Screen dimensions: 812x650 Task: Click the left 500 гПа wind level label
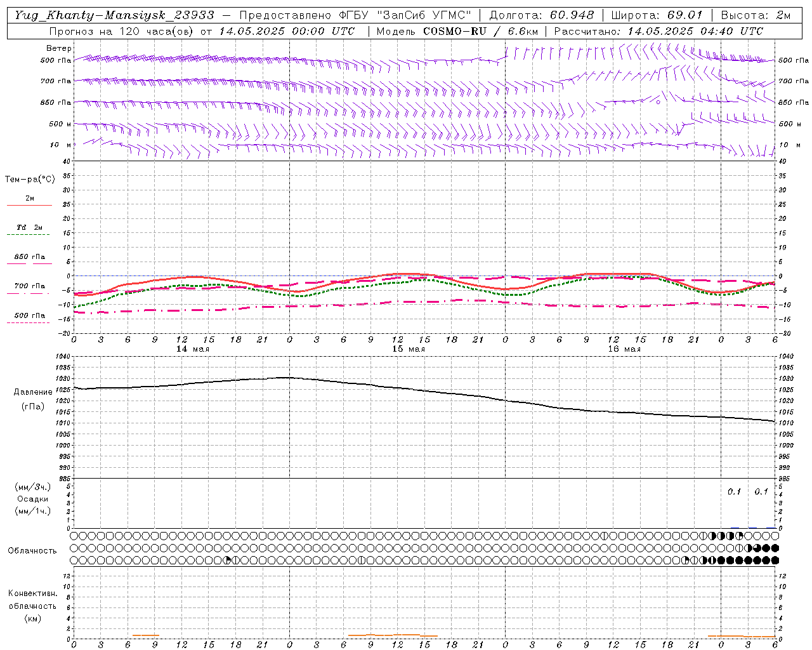click(56, 60)
